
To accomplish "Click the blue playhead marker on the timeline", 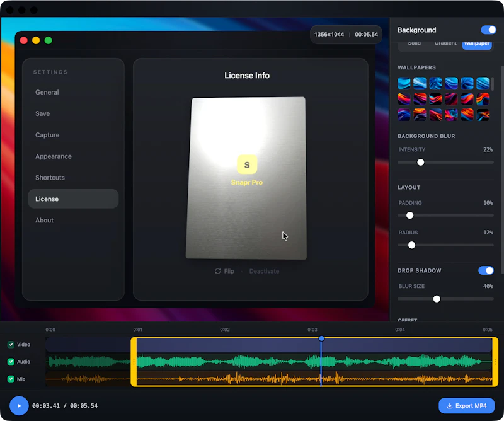I will [321, 338].
